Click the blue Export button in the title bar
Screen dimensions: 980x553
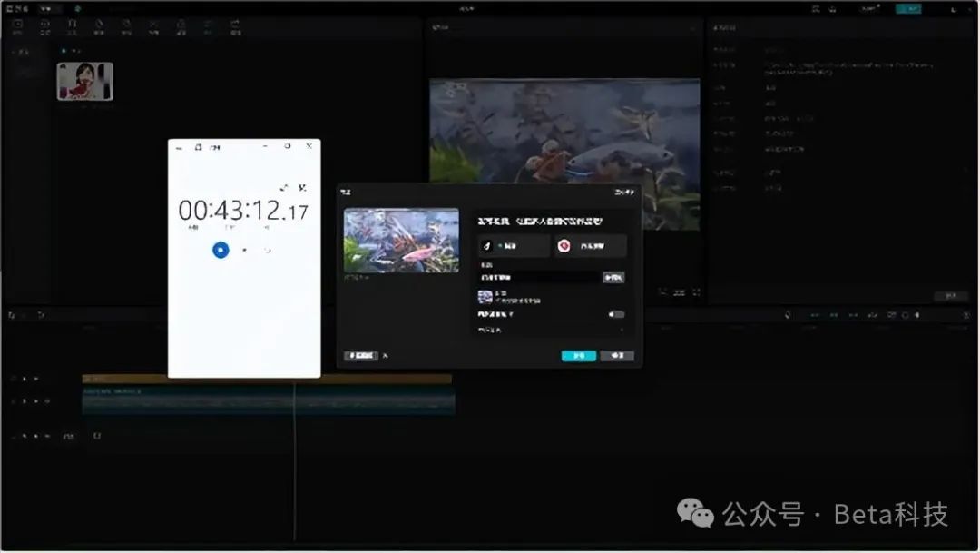click(x=908, y=9)
